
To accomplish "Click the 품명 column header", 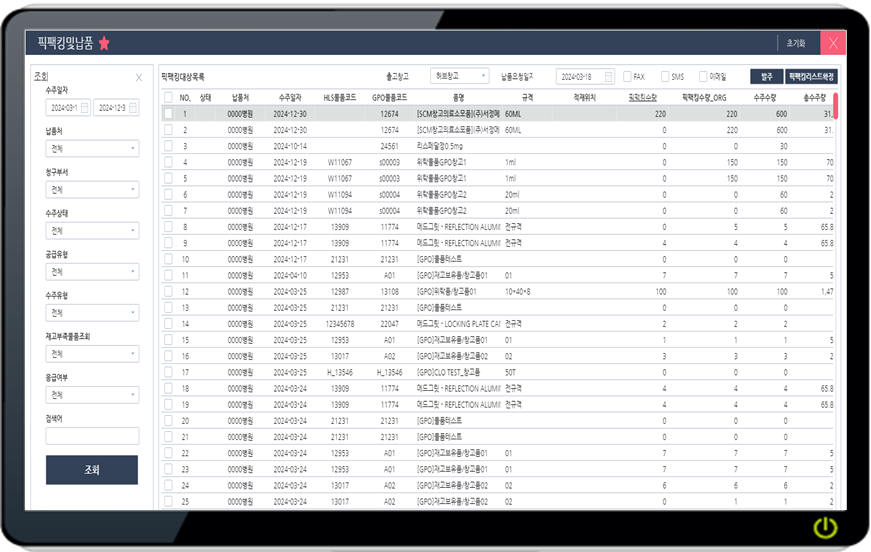I will tap(458, 98).
